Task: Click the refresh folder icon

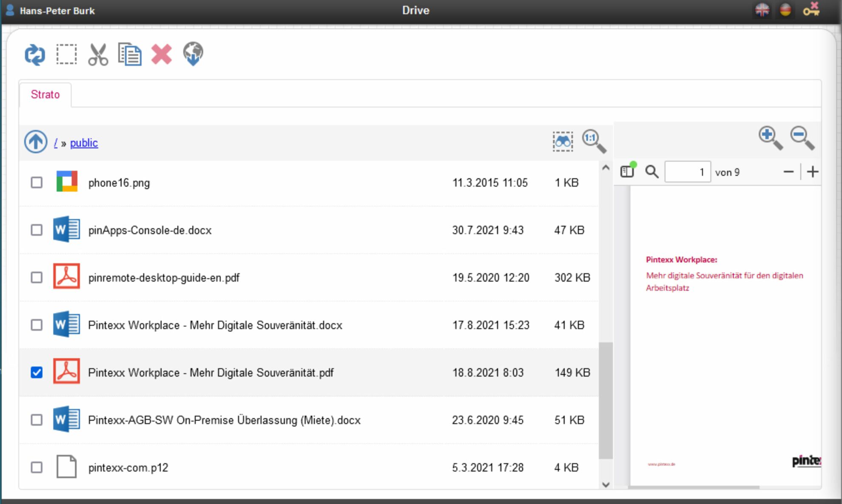Action: coord(34,55)
